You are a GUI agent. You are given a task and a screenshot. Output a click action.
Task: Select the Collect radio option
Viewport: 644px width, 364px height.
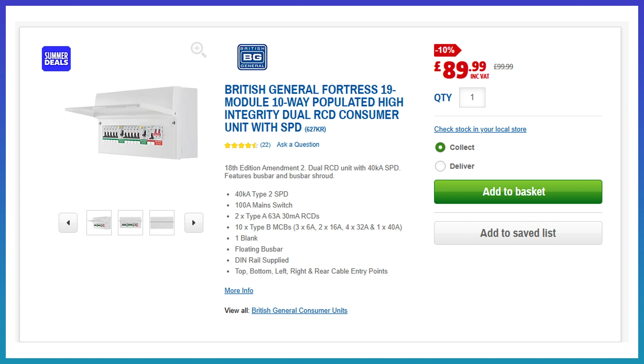[440, 147]
